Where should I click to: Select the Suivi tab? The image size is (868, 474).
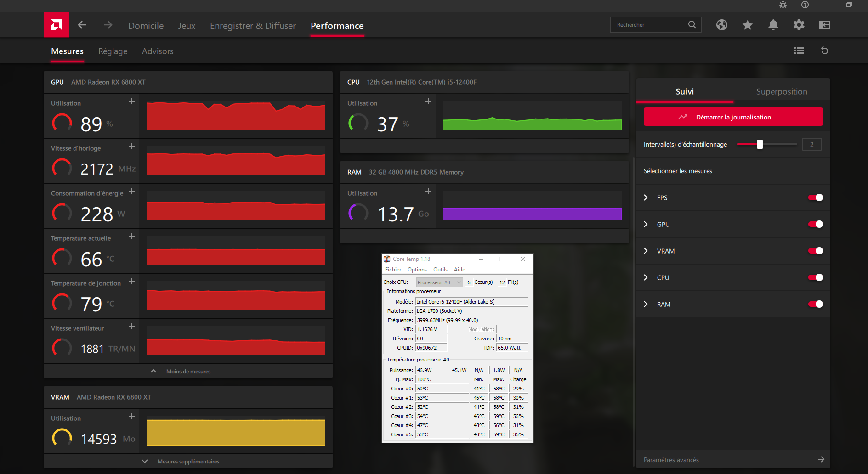coord(685,91)
